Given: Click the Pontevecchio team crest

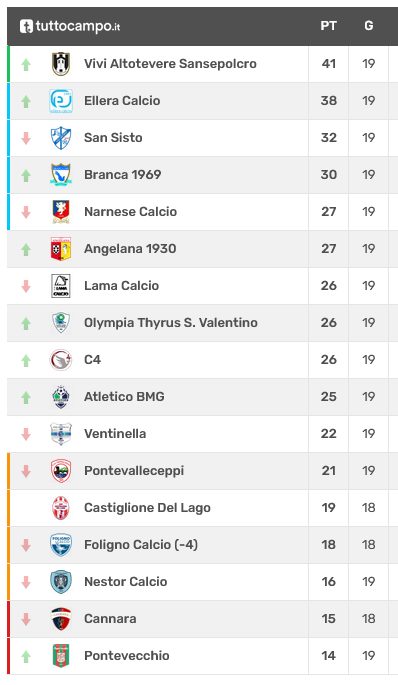Looking at the screenshot, I should [61, 656].
